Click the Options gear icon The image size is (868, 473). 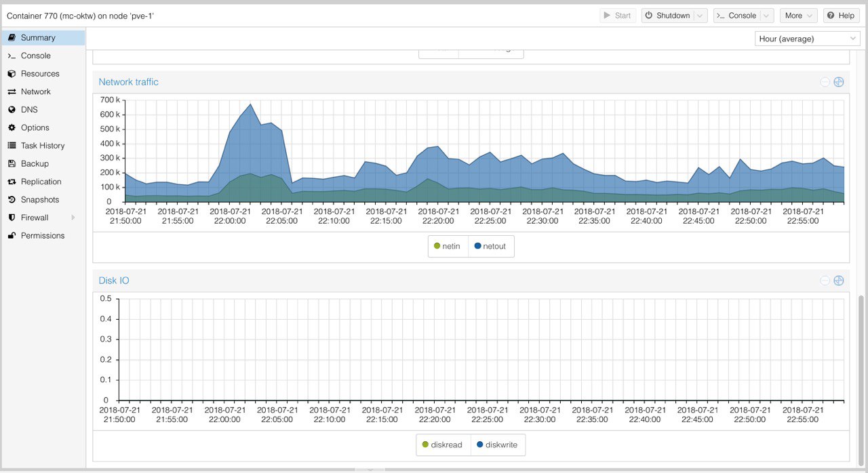(x=12, y=127)
